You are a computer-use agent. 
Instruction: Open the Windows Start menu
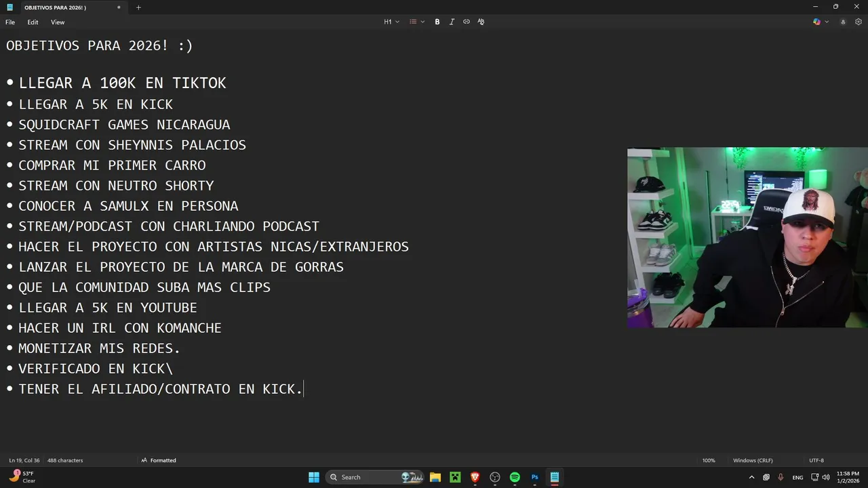[x=314, y=477]
